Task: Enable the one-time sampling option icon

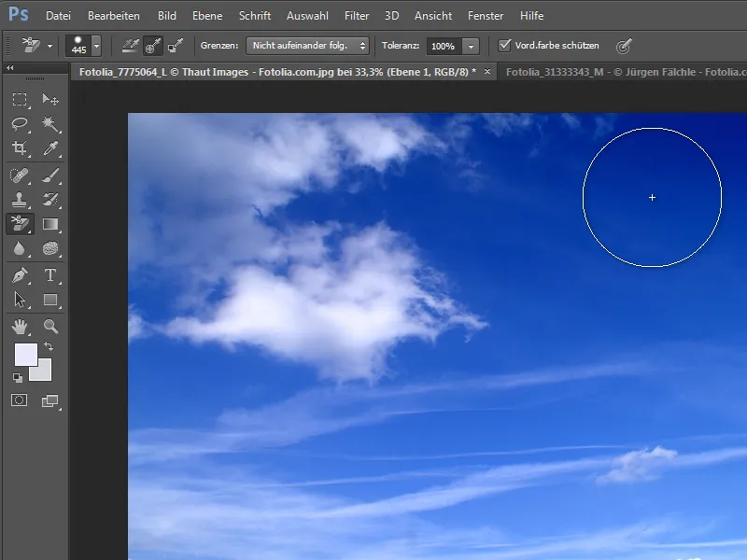Action: click(x=153, y=46)
